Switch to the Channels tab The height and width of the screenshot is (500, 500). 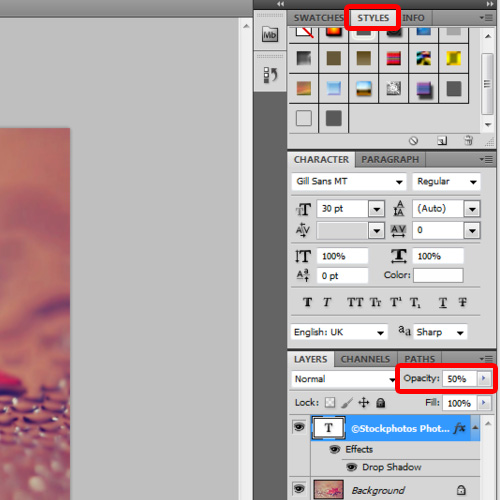click(x=365, y=359)
